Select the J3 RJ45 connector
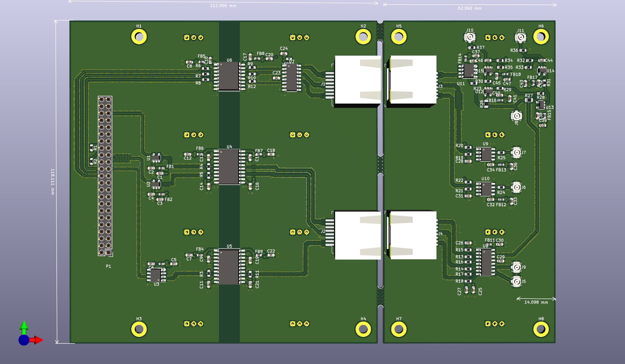 tap(412, 81)
